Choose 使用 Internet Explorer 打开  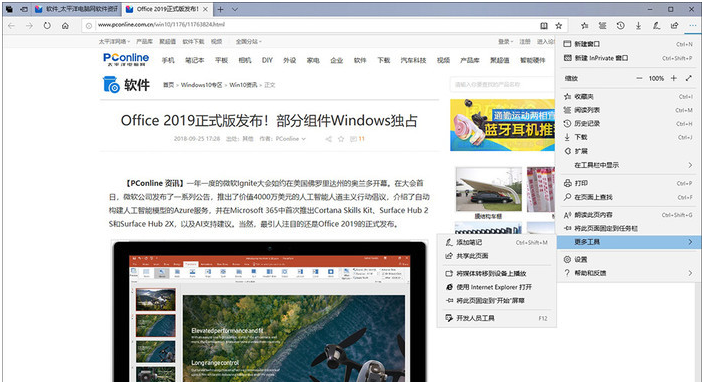pos(496,287)
